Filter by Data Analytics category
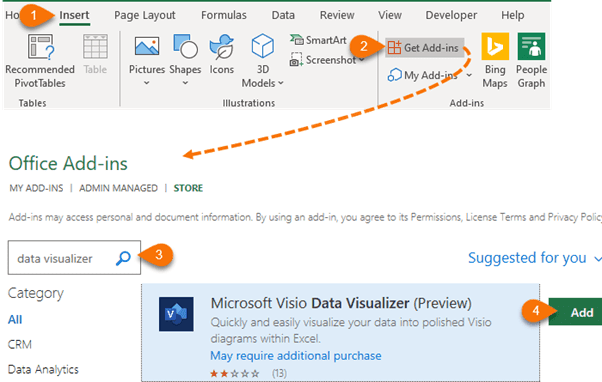The width and height of the screenshot is (602, 382). click(x=43, y=369)
